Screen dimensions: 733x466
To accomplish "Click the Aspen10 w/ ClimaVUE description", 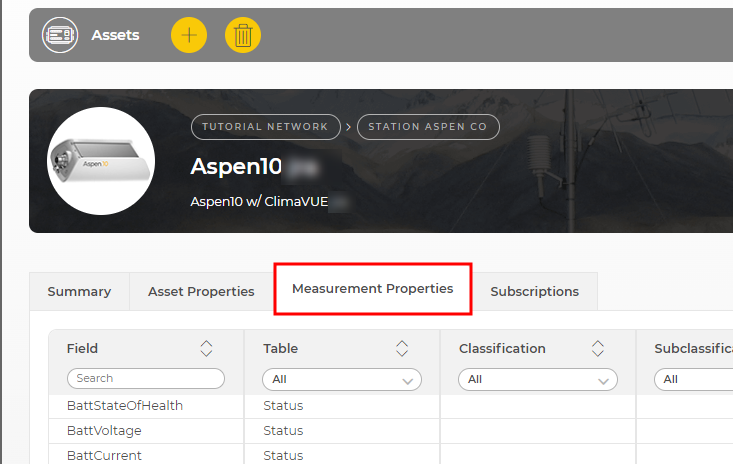I will coord(259,201).
